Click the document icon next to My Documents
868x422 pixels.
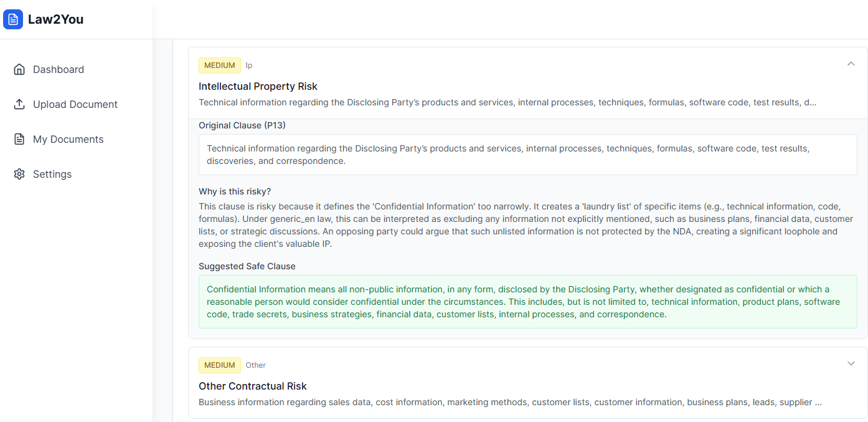pyautogui.click(x=19, y=139)
